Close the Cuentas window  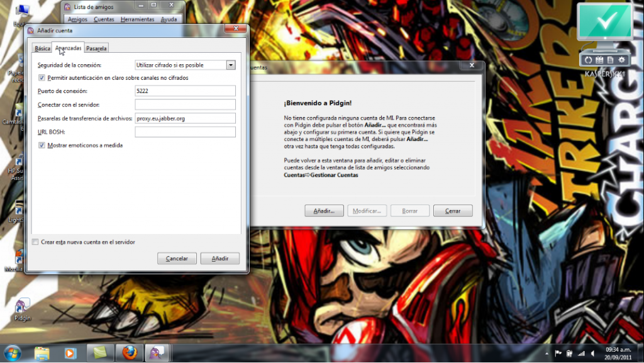472,65
